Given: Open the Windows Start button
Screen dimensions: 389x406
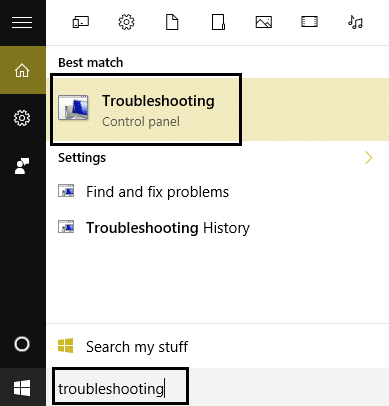Looking at the screenshot, I should pyautogui.click(x=22, y=388).
